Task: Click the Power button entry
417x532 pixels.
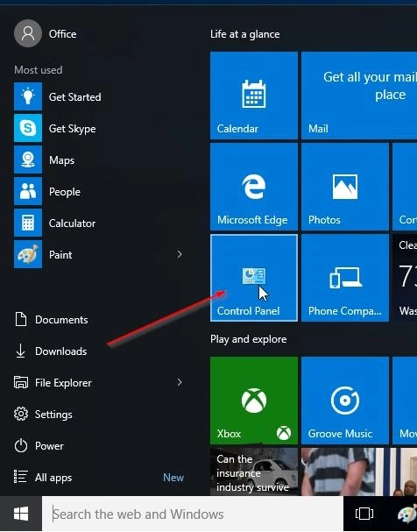Action: 98,446
